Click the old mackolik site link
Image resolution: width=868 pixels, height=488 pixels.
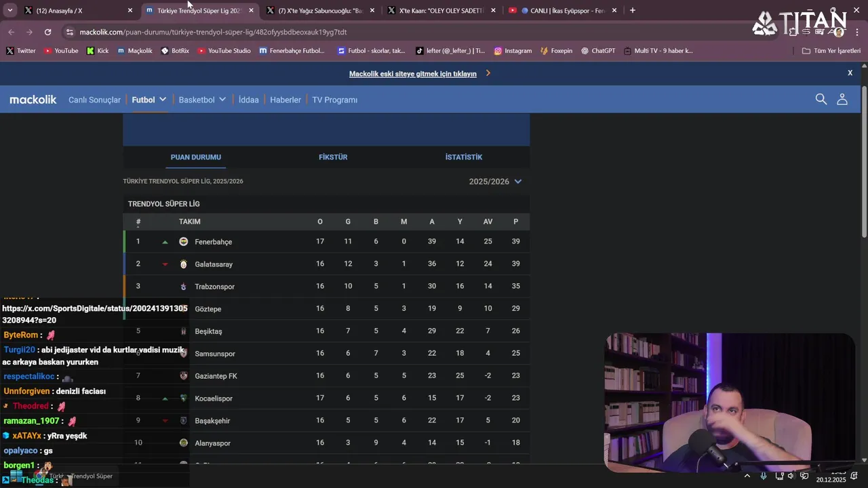[x=413, y=74]
